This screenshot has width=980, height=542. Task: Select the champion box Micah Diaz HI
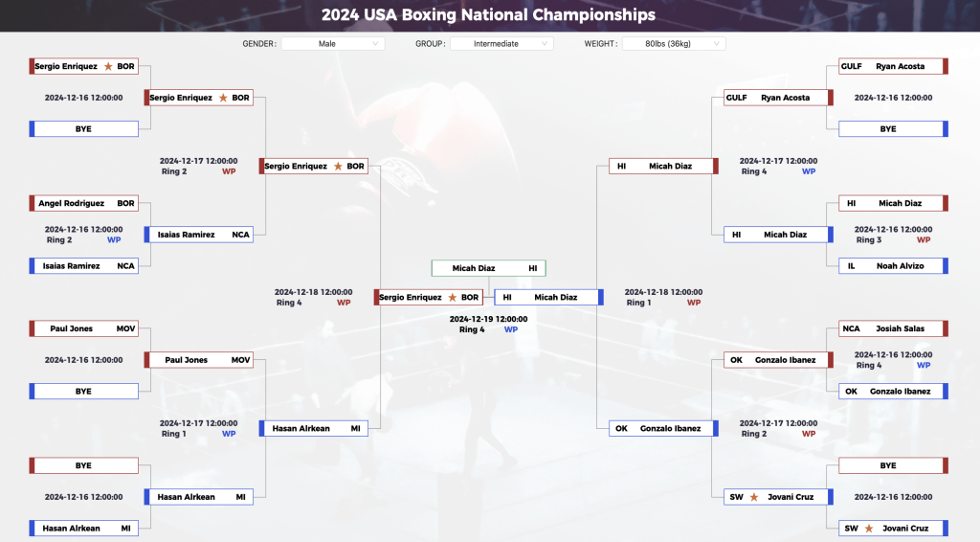[x=489, y=268]
